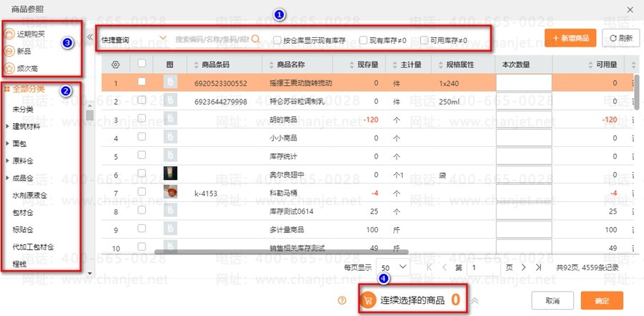Click the 全部分类 grid icon

(6, 88)
